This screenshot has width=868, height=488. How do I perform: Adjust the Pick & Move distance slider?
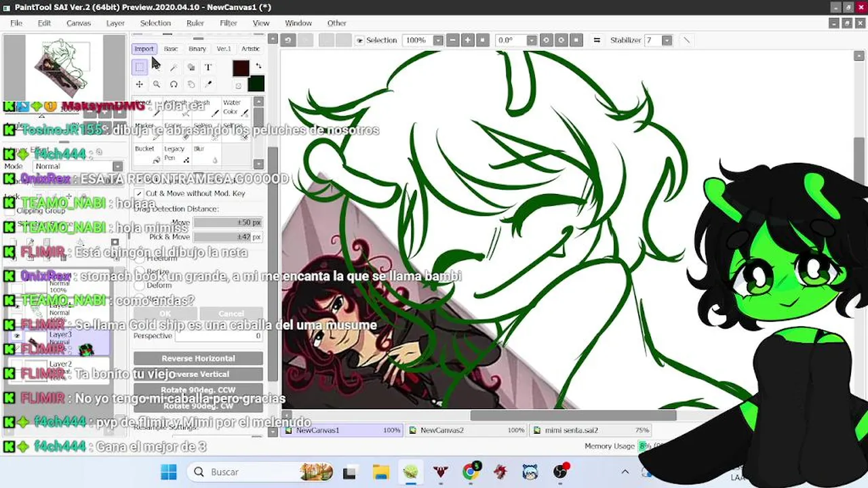click(228, 237)
